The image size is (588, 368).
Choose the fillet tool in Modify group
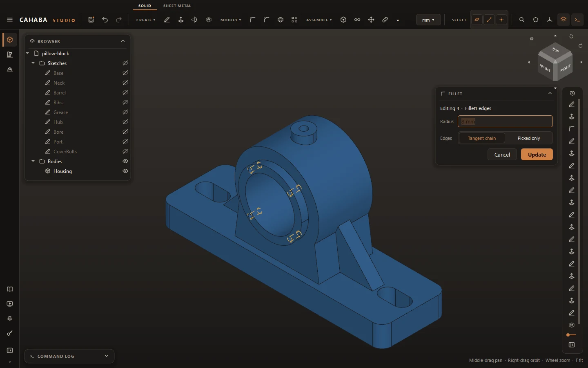(253, 20)
